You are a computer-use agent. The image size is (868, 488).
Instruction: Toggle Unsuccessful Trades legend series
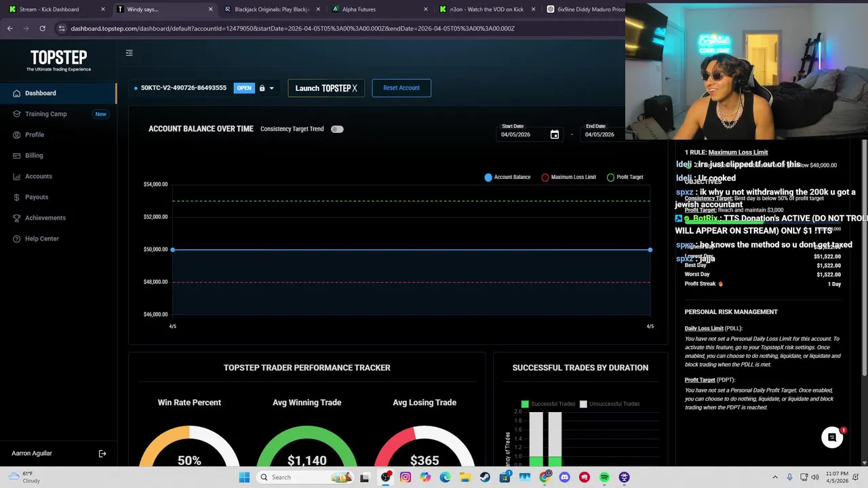click(x=609, y=404)
